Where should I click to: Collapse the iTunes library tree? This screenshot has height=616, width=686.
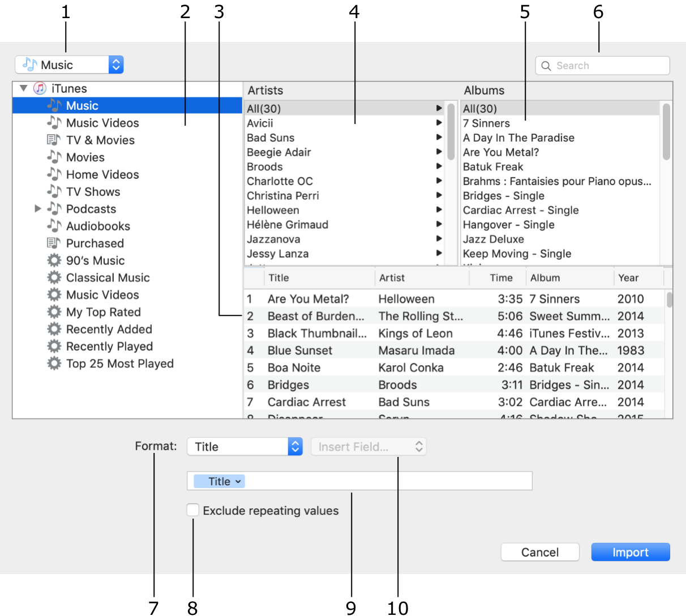click(x=24, y=88)
